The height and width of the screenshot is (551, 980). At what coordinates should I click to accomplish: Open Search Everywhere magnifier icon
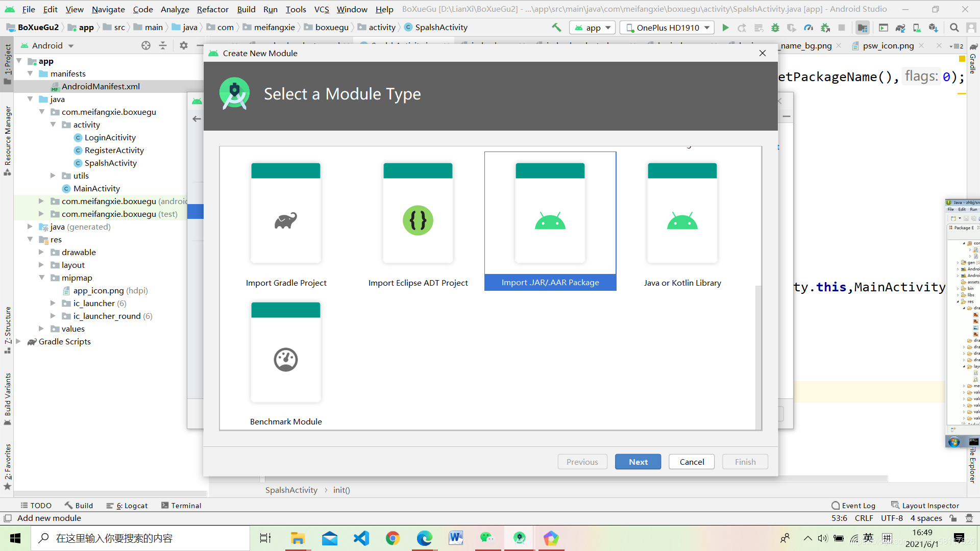(x=954, y=28)
